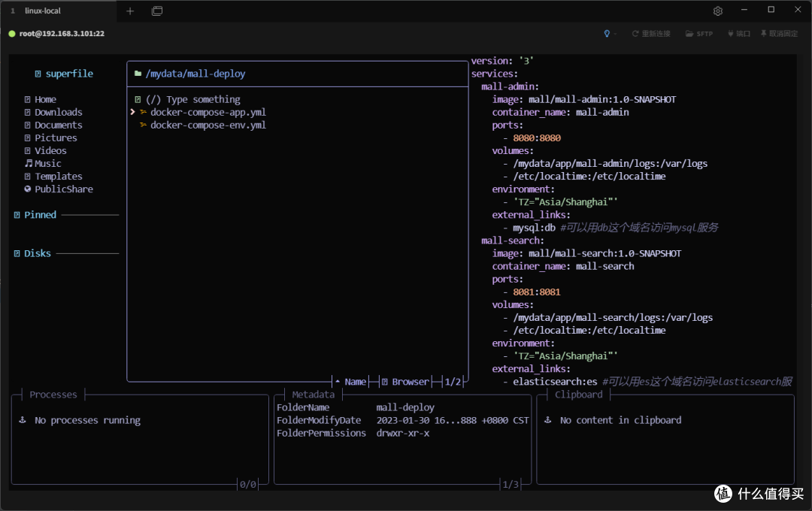This screenshot has width=812, height=511.
Task: Click the lightbulb hint icon
Action: [607, 34]
